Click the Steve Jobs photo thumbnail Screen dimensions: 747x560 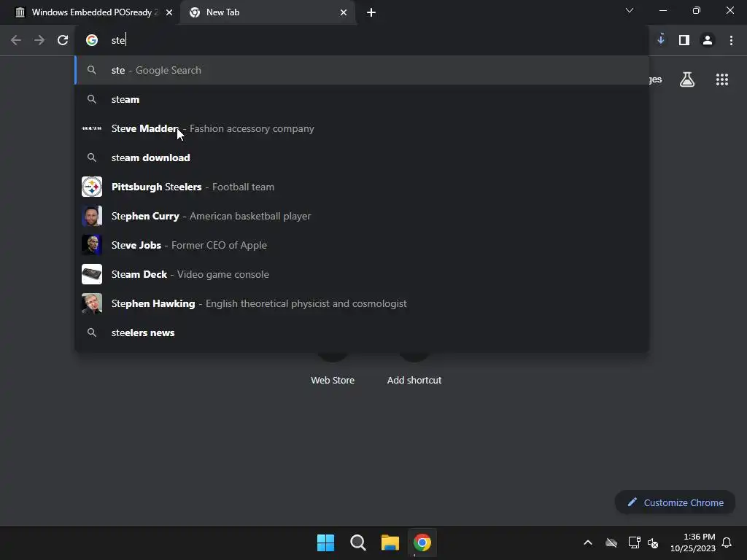[x=92, y=245]
